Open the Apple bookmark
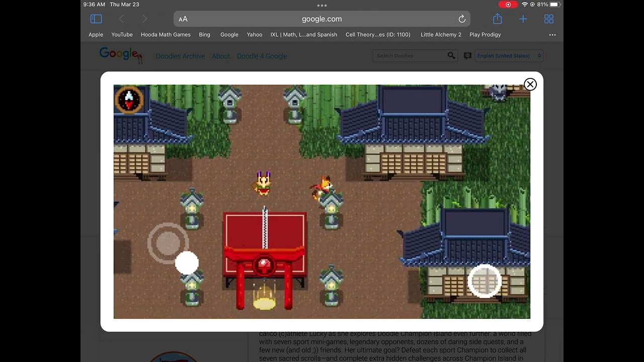This screenshot has width=644, height=362. (96, 35)
